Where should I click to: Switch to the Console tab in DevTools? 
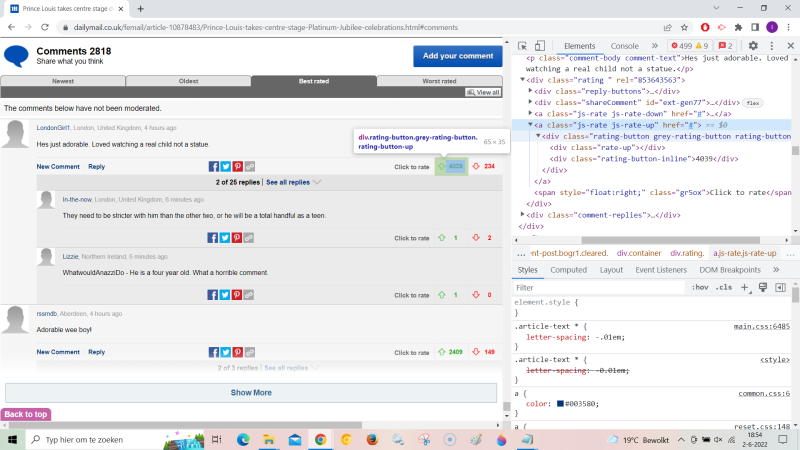point(624,46)
